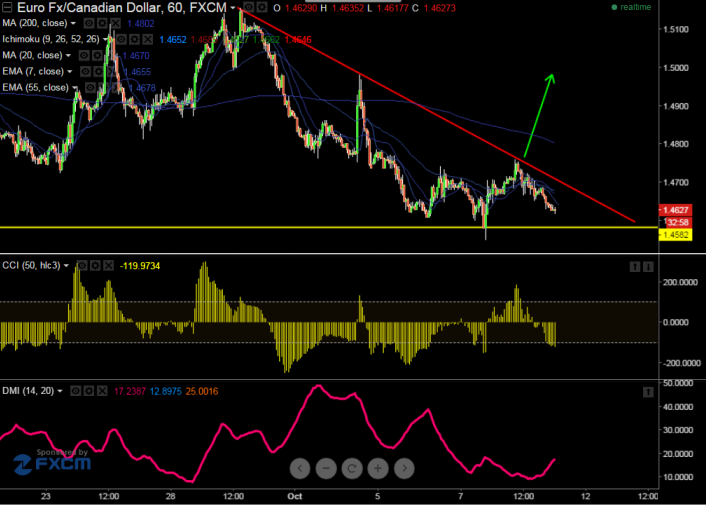Click the red 1.4627 current price label
The width and height of the screenshot is (706, 505).
pos(675,210)
